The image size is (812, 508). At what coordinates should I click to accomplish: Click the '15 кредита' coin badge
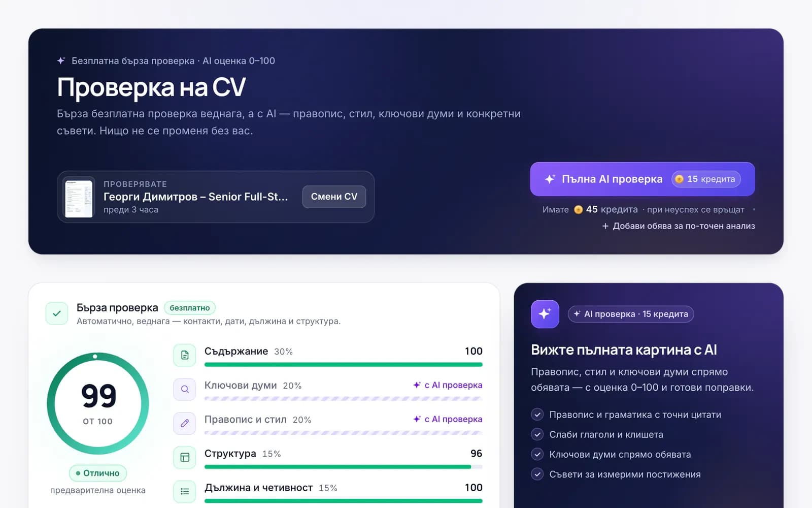tap(706, 179)
